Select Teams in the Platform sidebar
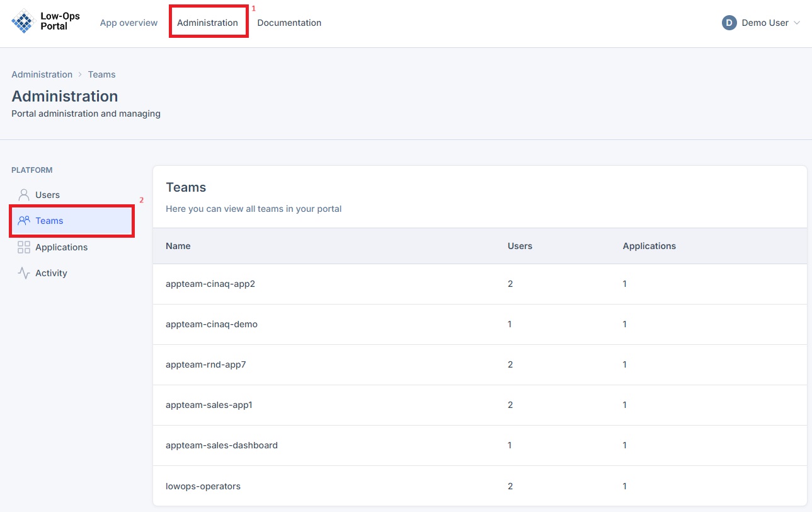This screenshot has width=812, height=512. pos(72,221)
